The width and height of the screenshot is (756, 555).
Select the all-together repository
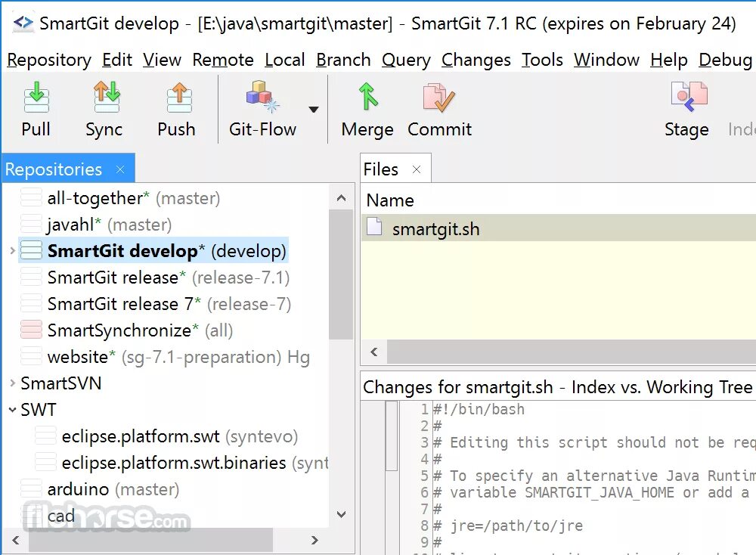134,198
